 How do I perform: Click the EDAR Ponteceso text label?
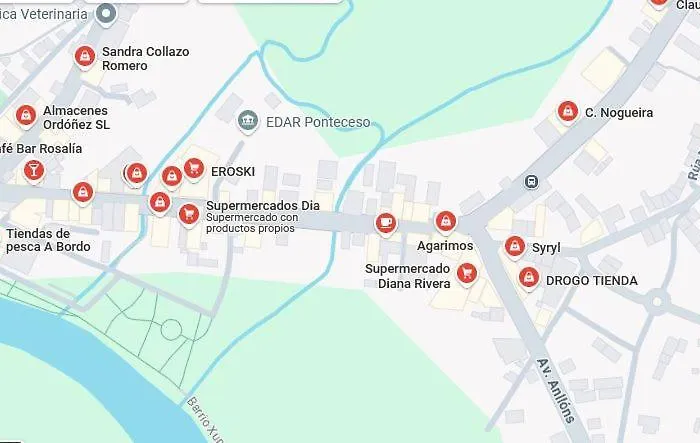tap(318, 122)
